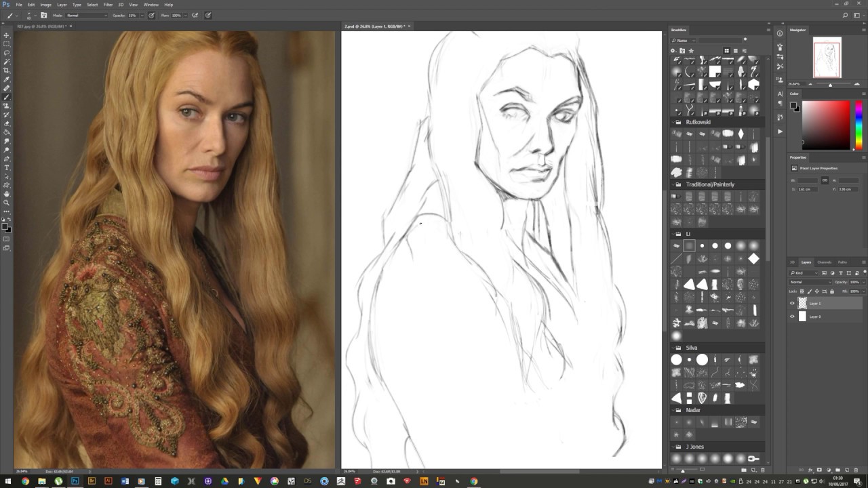The height and width of the screenshot is (488, 868).
Task: Toggle lock all
Action: point(832,291)
